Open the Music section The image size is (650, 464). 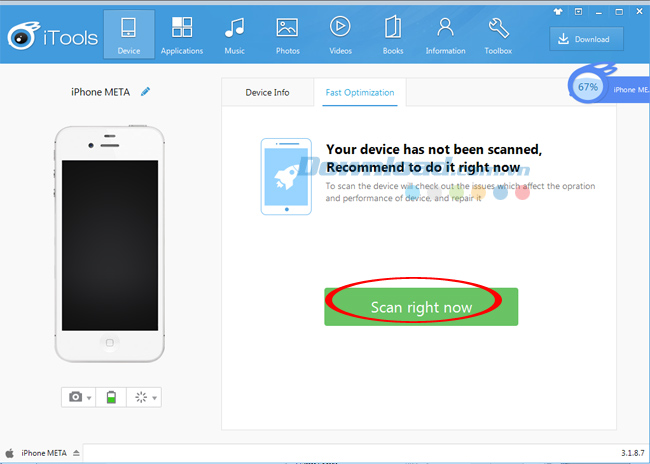tap(235, 35)
